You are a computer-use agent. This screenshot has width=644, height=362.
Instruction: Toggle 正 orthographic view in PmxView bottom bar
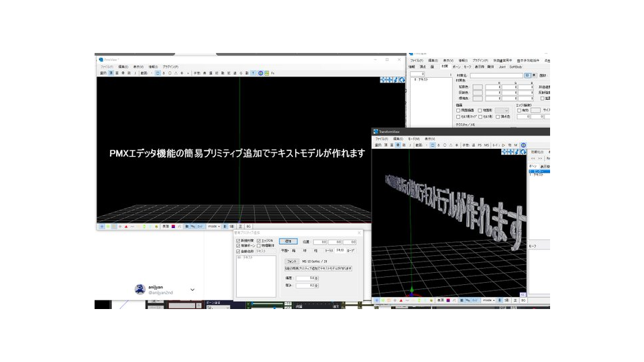240,226
